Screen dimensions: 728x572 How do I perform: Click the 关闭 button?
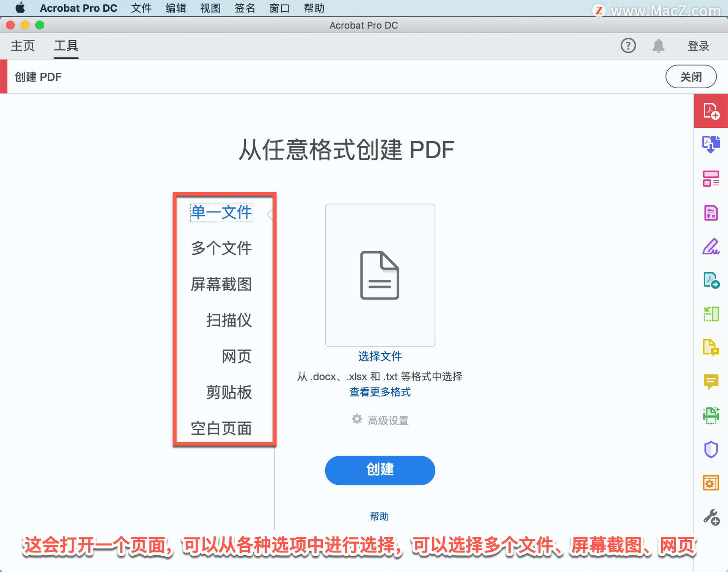[691, 77]
